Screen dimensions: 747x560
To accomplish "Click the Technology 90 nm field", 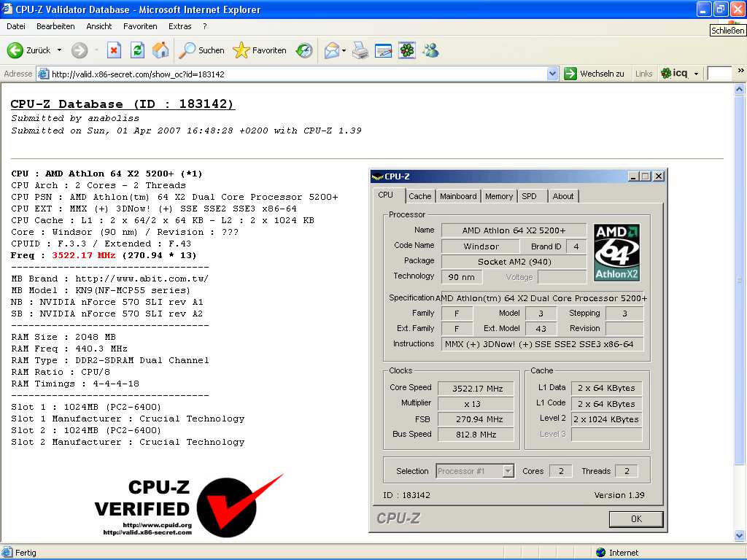I will (462, 276).
